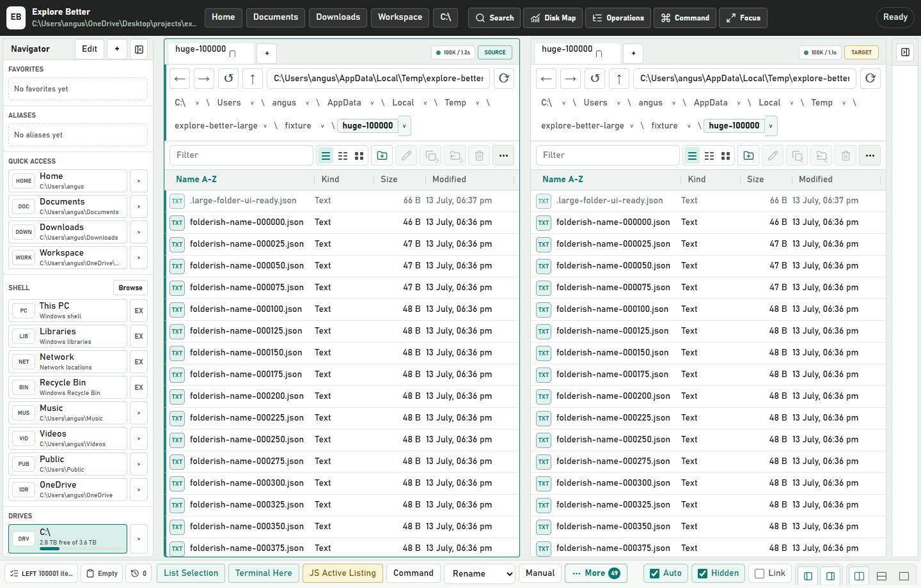Create new folder in the left pane

(382, 155)
